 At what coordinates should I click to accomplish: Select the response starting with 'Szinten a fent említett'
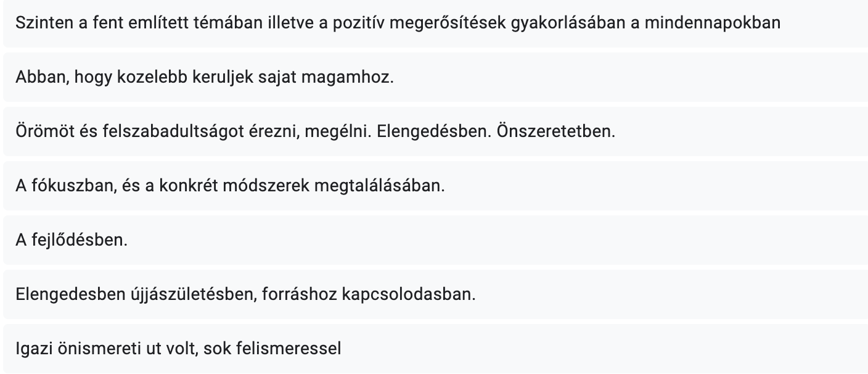(435, 23)
